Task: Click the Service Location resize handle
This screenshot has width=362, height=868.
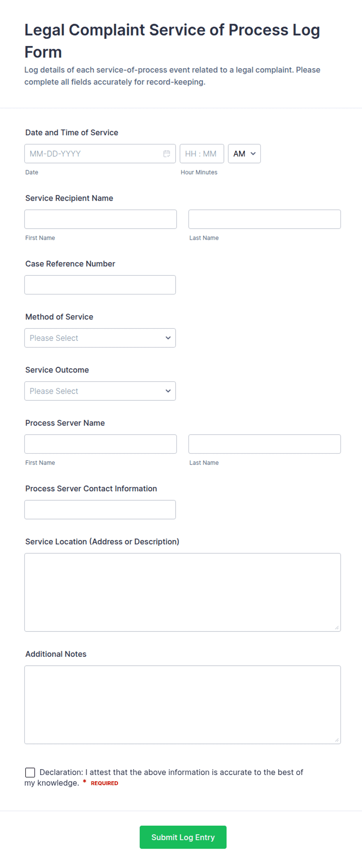Action: [x=337, y=627]
